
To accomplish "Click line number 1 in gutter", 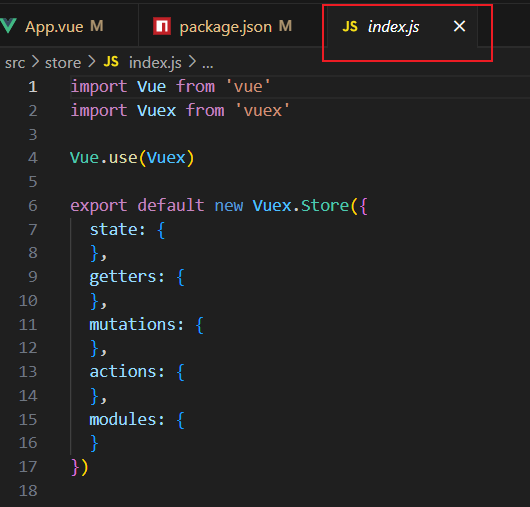I will point(32,87).
